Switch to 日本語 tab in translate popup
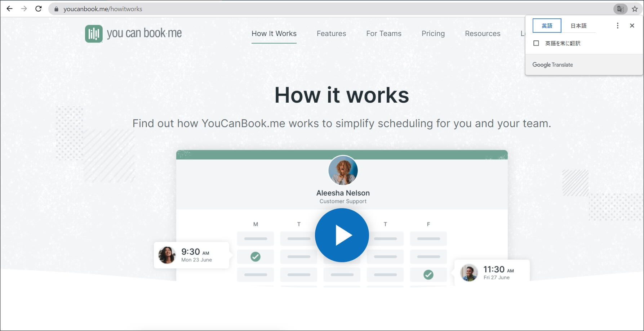The image size is (644, 331). point(578,26)
